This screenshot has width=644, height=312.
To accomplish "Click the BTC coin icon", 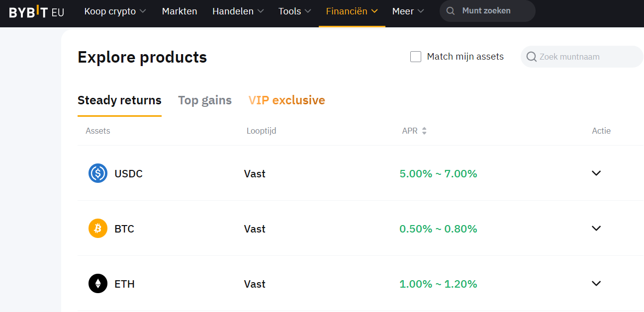I will coord(98,229).
